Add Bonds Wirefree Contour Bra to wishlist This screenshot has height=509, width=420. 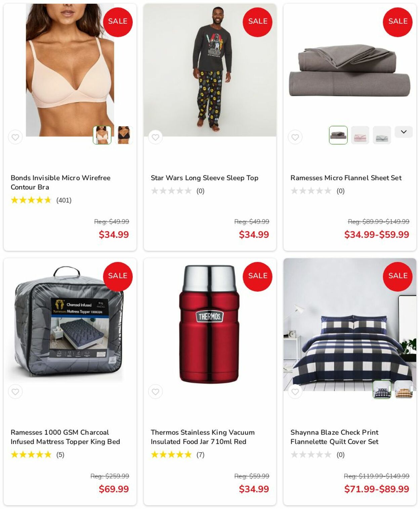coord(15,137)
